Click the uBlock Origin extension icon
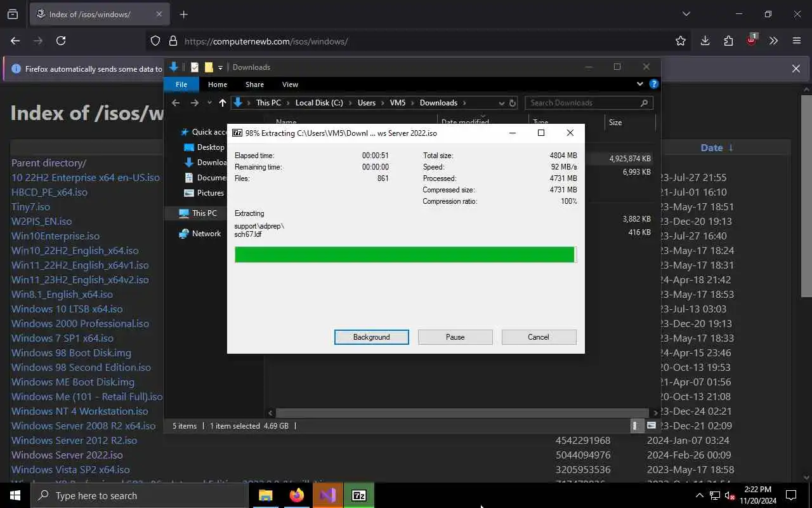Image resolution: width=812 pixels, height=508 pixels. [752, 40]
